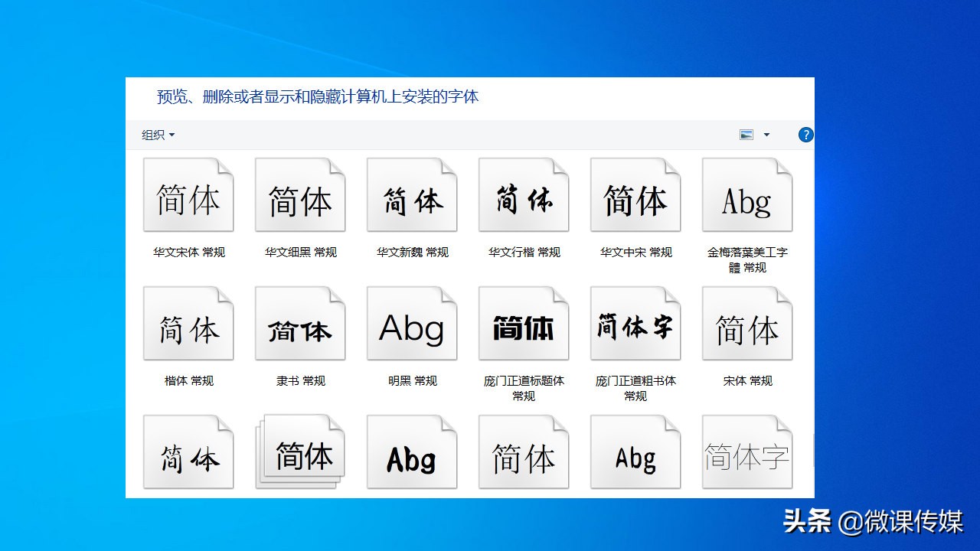
Task: Select the 楷体 常规 font
Action: 188,323
